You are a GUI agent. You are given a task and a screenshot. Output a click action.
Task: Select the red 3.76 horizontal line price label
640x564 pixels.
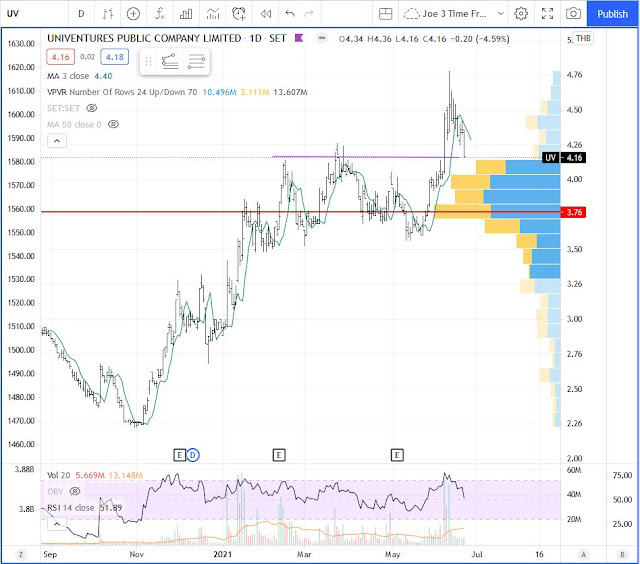[x=573, y=212]
